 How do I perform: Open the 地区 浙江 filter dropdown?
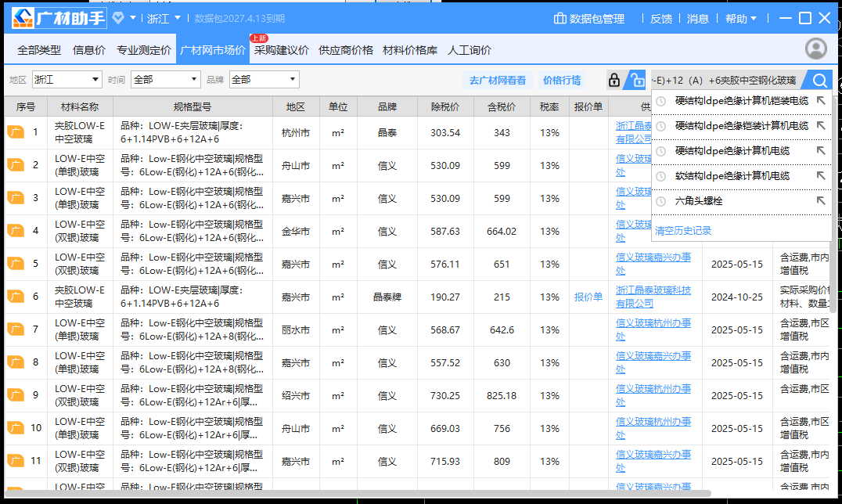tap(67, 80)
